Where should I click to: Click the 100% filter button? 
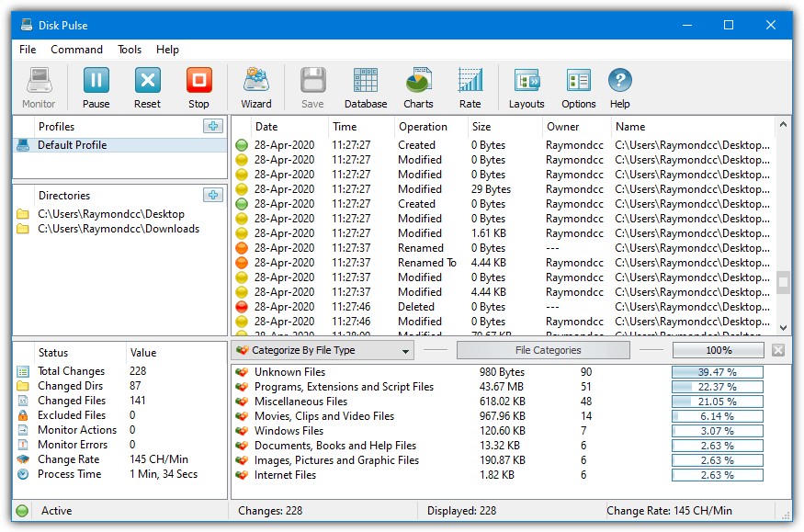tap(719, 351)
